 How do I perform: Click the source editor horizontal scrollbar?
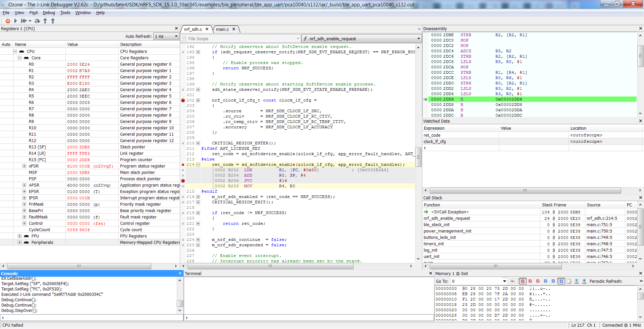point(270,266)
